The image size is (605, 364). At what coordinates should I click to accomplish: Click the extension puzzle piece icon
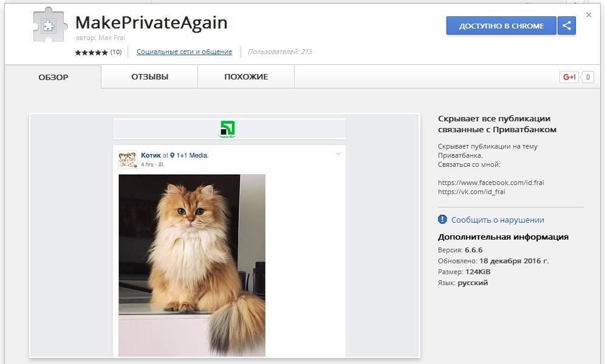(x=50, y=25)
